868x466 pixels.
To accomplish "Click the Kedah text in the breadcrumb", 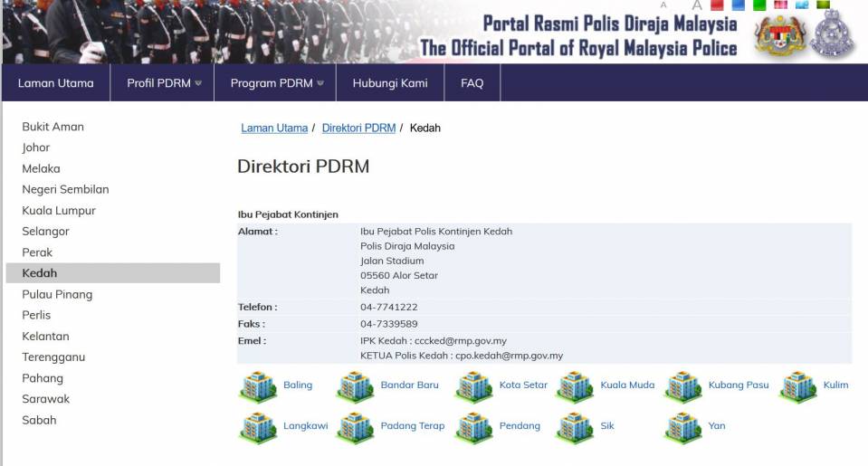I will [x=425, y=128].
